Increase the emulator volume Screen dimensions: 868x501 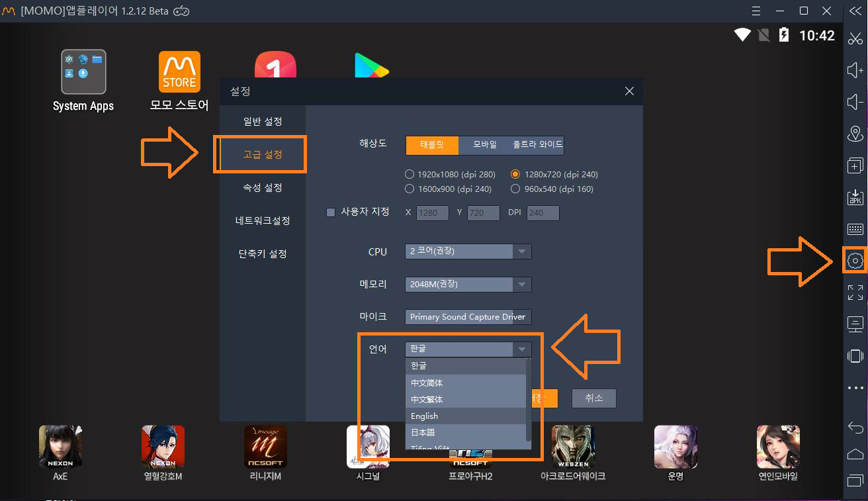coord(855,70)
